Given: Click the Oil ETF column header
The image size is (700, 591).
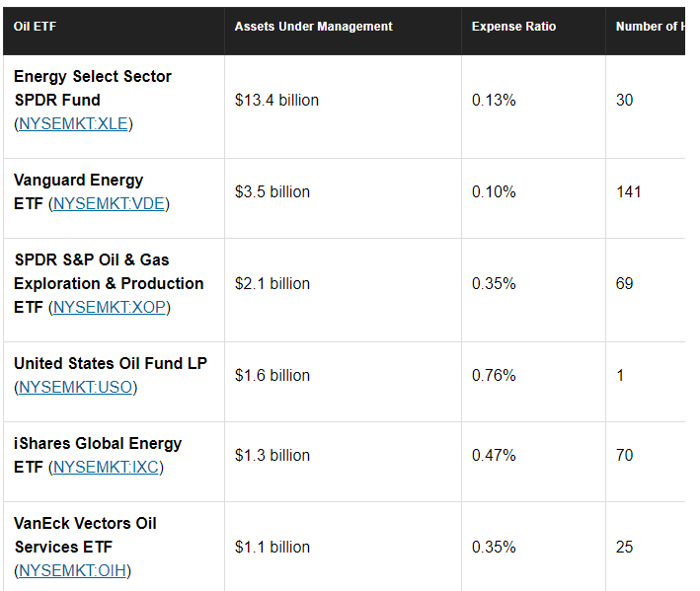Looking at the screenshot, I should pos(35,27).
